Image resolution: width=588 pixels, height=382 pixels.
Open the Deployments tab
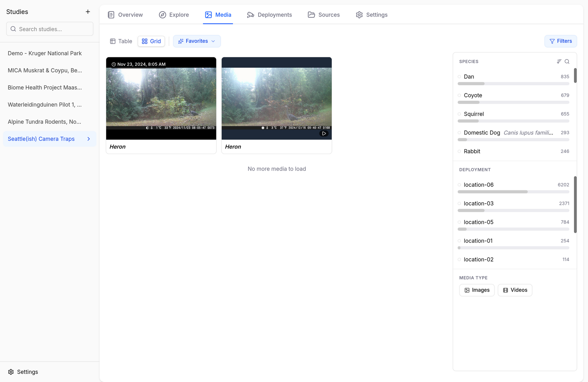(269, 15)
